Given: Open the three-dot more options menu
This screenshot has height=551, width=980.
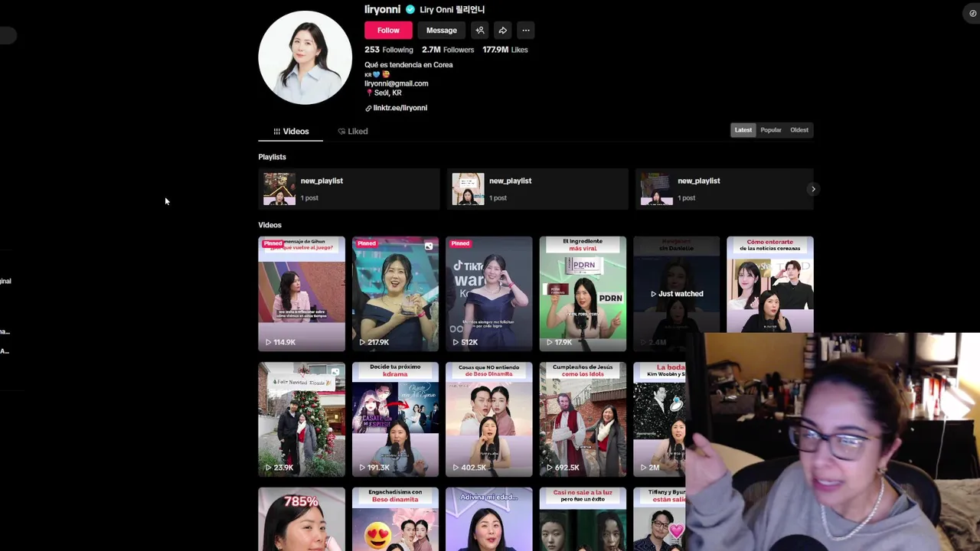Looking at the screenshot, I should 526,31.
